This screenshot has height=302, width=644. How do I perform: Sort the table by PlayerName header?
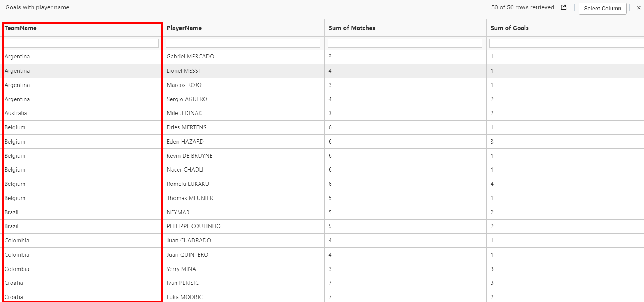[x=184, y=28]
